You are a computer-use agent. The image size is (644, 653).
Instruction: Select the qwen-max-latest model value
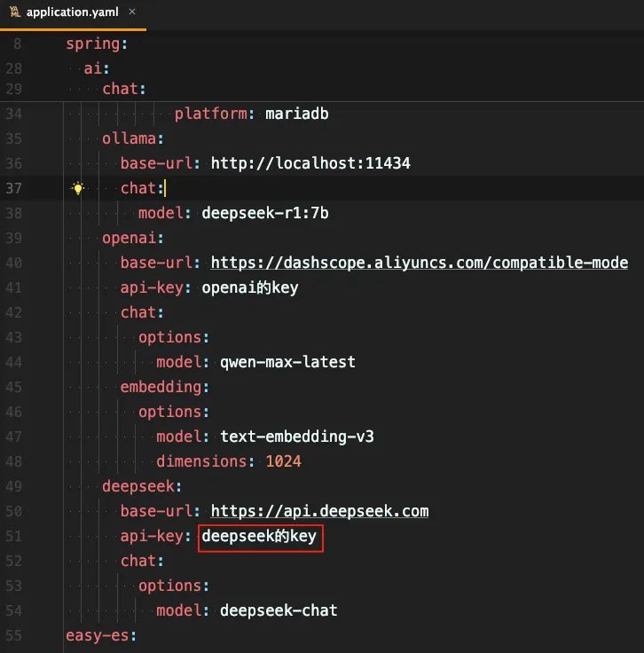click(x=287, y=362)
